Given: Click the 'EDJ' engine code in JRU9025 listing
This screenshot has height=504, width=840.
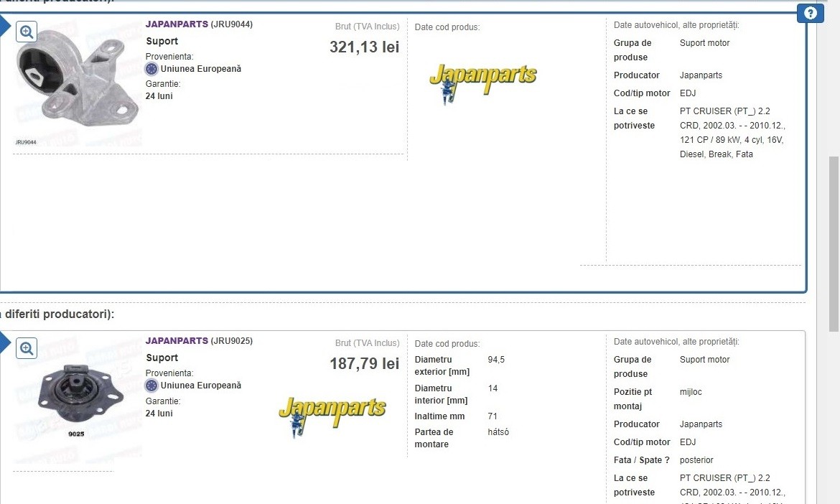Looking at the screenshot, I should pyautogui.click(x=688, y=442).
